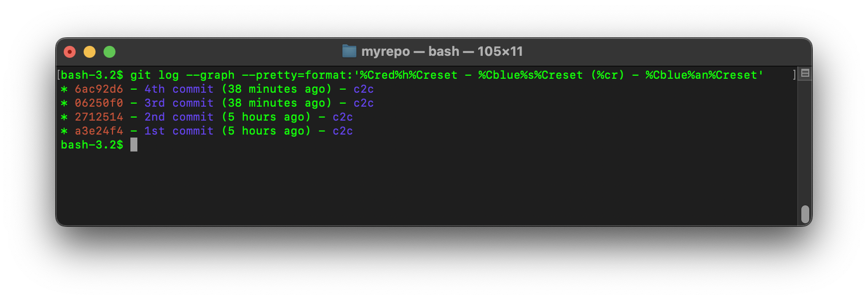Select the commit hash 06250f0
Viewport: 868px width, 300px height.
click(99, 103)
